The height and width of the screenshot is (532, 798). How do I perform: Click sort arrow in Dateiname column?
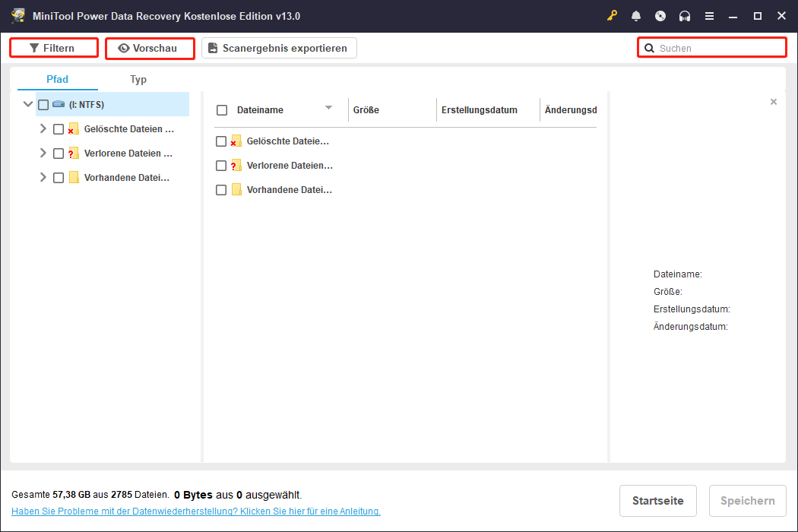coord(328,107)
